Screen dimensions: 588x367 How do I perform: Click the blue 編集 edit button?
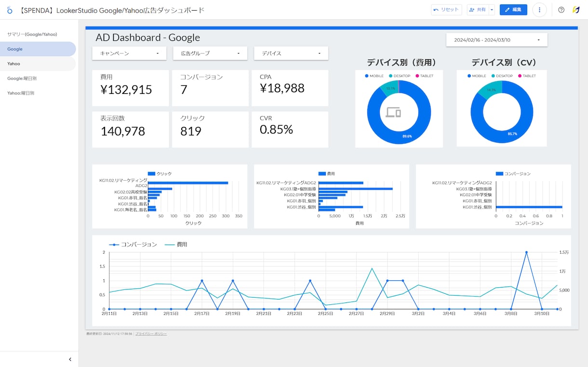(513, 10)
